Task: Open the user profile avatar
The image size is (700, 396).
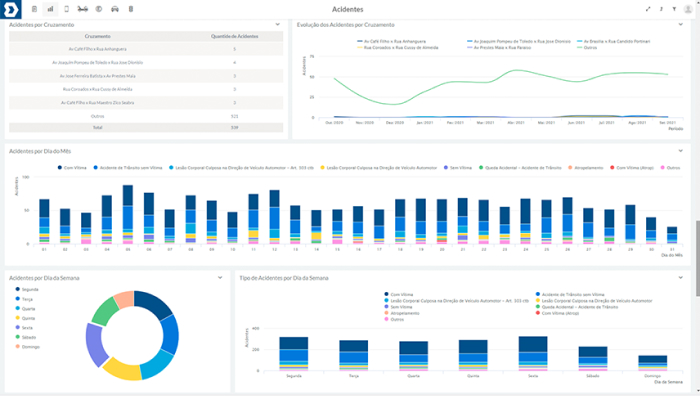Action: pos(688,9)
